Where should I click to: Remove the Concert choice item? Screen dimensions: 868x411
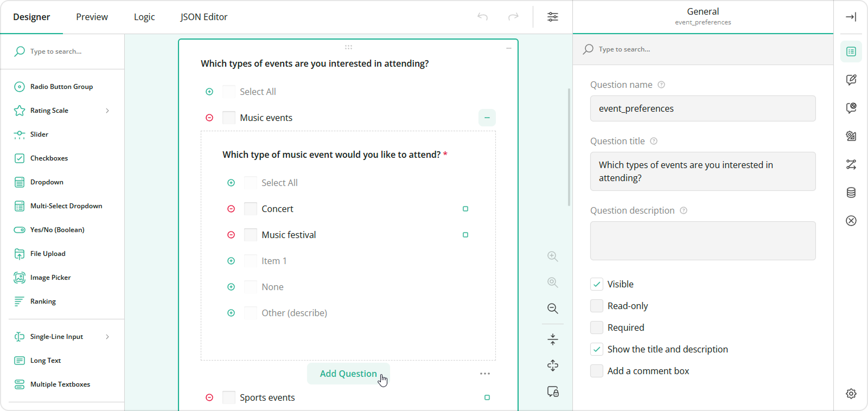pyautogui.click(x=231, y=209)
